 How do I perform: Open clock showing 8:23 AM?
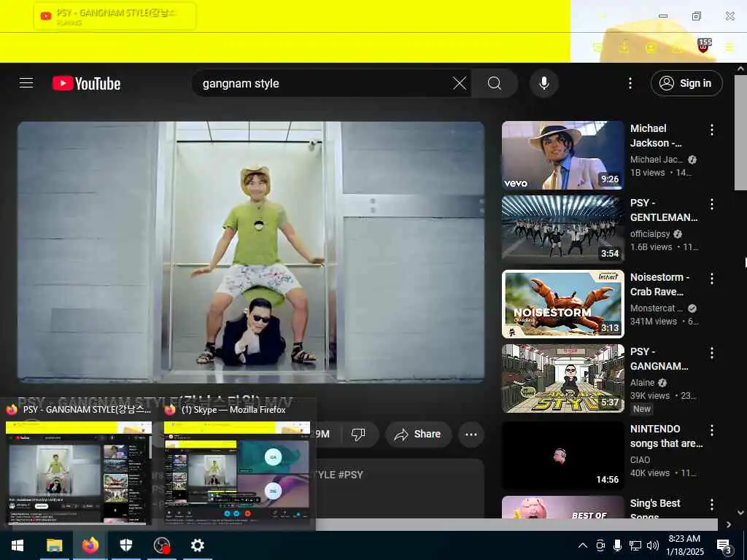684,545
